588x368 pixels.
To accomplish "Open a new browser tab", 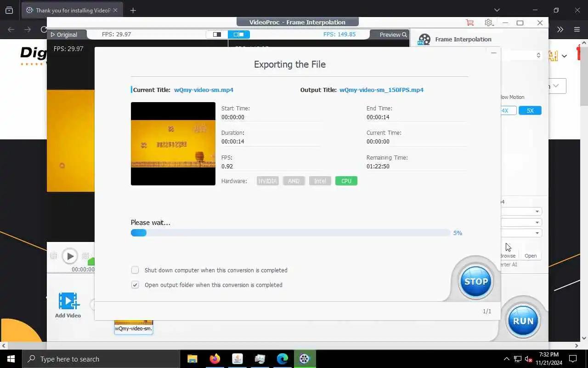I will (x=133, y=10).
